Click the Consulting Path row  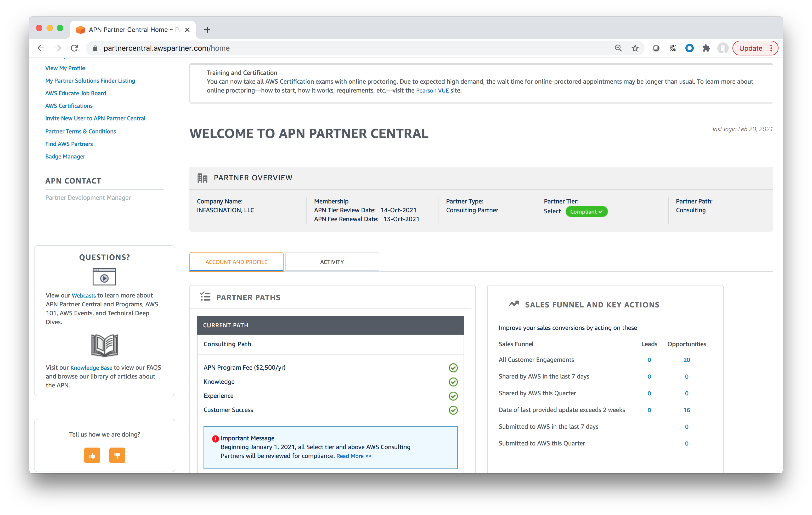[330, 345]
